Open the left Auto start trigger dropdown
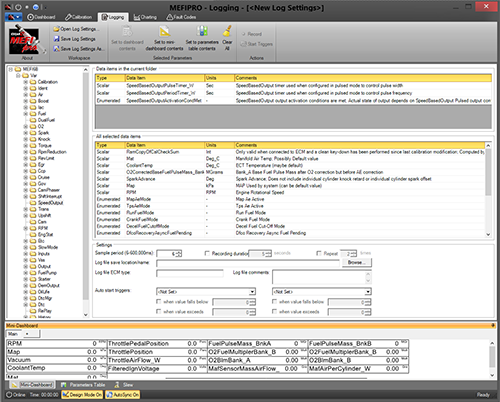This screenshot has height=402, width=500. pos(252,292)
